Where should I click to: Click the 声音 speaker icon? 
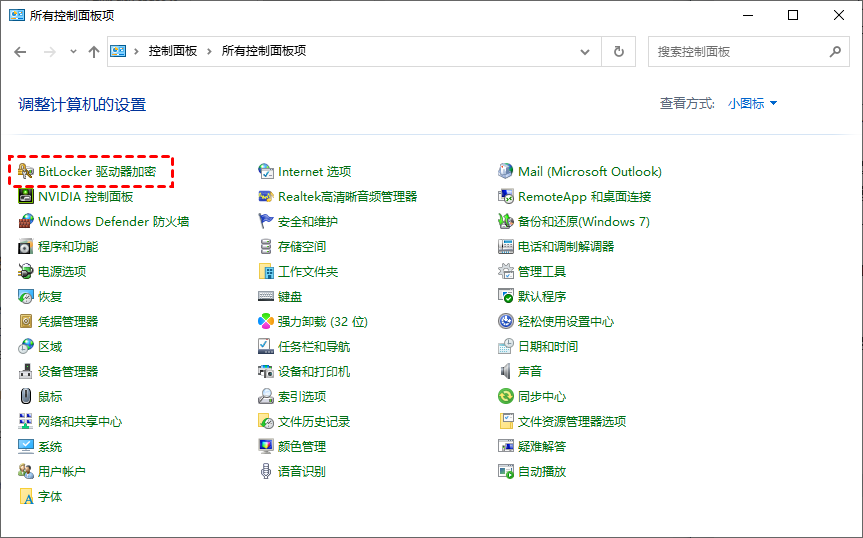(505, 371)
